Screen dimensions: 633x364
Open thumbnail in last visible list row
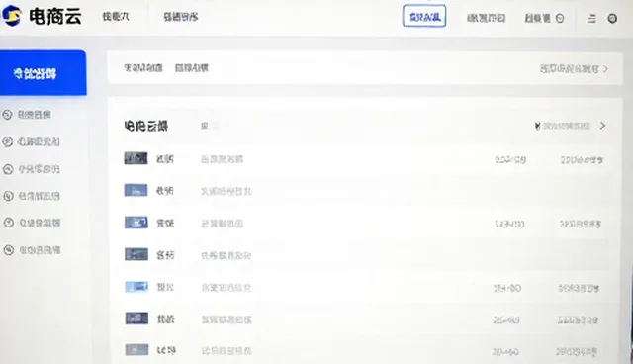[x=136, y=350]
